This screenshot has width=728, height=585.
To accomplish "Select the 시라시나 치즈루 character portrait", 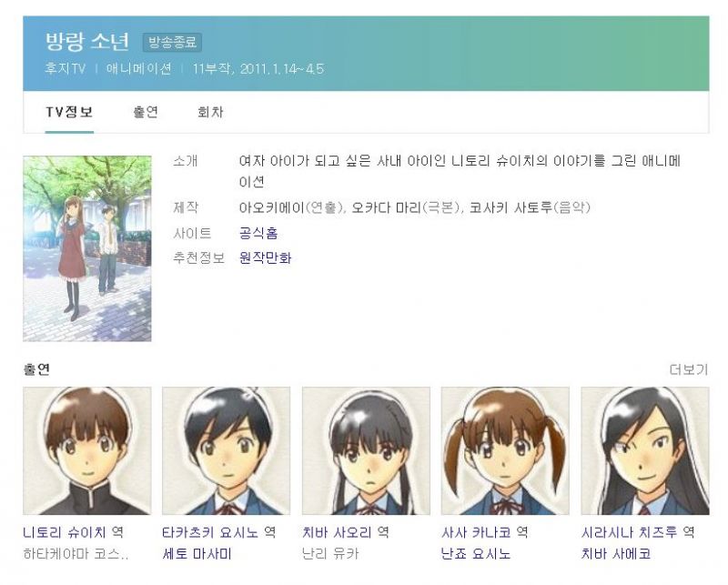I will pos(645,451).
